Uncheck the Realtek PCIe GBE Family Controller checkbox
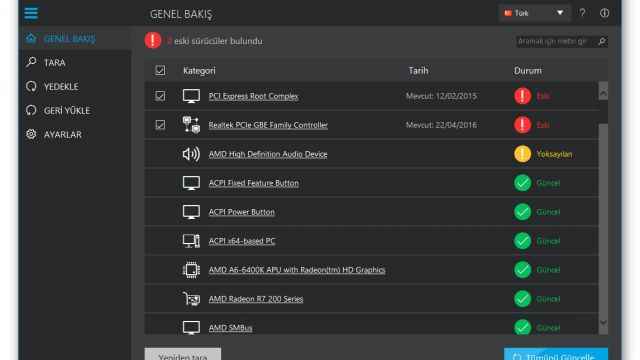This screenshot has height=360, width=640. point(160,125)
